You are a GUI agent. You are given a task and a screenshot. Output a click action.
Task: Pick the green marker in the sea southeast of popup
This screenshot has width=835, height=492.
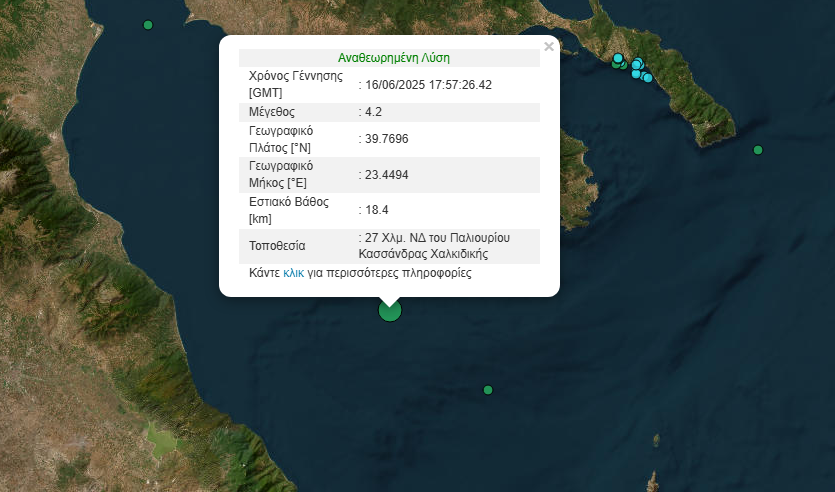488,390
